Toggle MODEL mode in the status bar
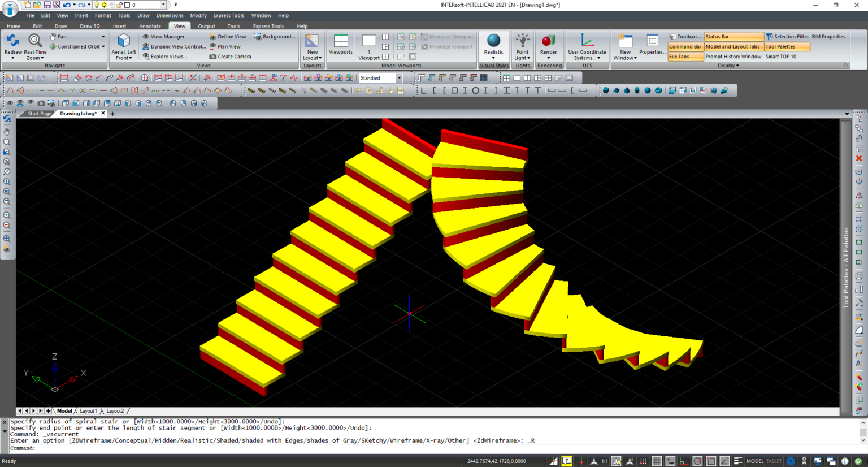Image resolution: width=868 pixels, height=467 pixels. pos(755,461)
